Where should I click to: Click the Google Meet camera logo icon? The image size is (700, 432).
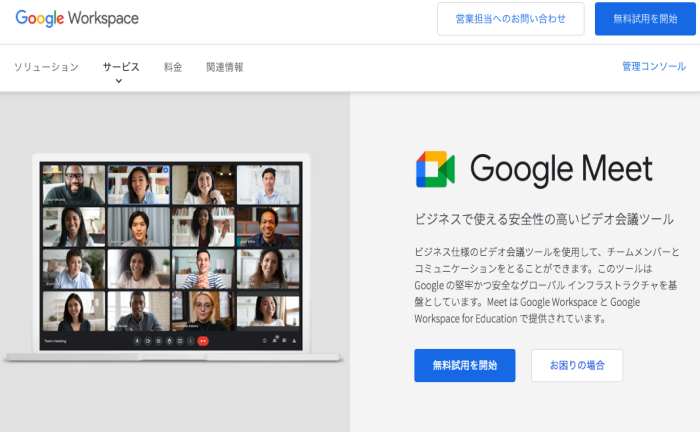[x=435, y=169]
